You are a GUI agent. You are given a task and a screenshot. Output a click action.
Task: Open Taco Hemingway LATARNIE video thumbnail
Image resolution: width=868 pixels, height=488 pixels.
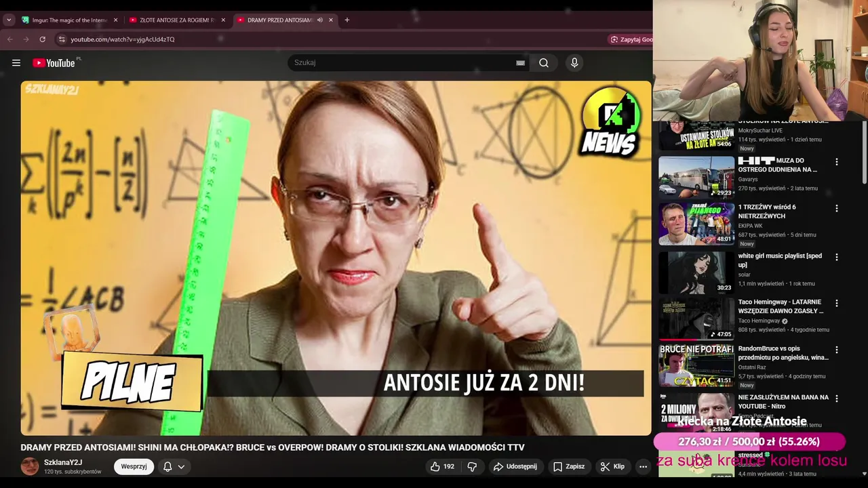[x=696, y=319]
